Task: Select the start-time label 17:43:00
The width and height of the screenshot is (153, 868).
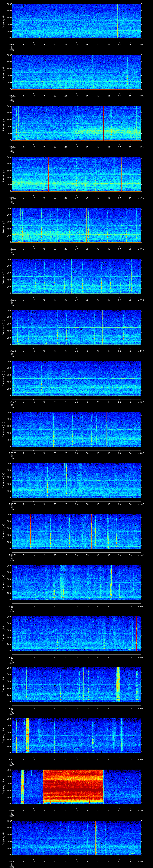Action: click(x=12, y=657)
